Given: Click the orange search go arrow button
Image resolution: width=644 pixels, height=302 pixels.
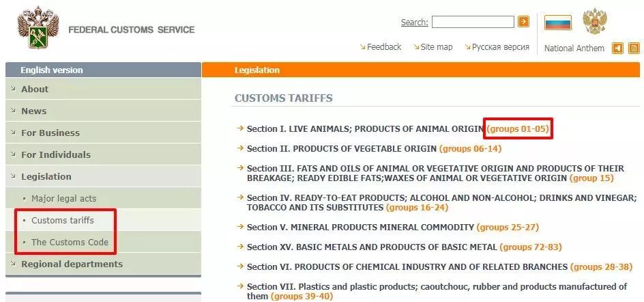Looking at the screenshot, I should (x=523, y=22).
